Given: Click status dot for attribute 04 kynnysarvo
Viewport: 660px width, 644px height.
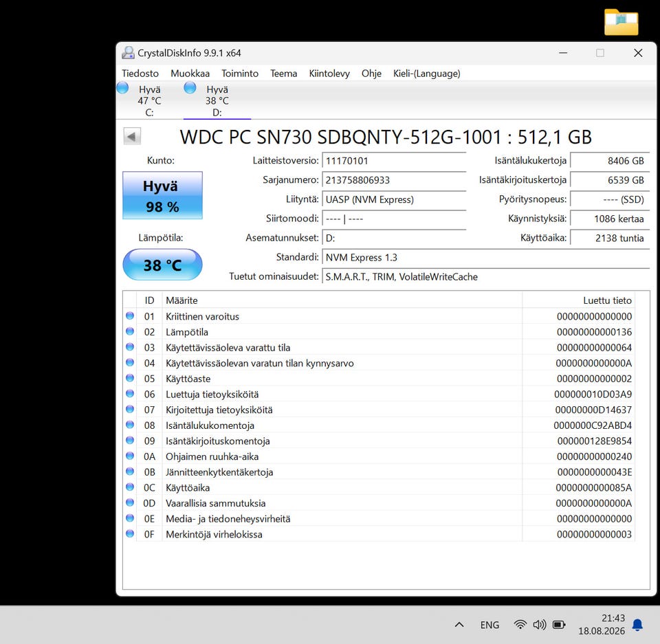Looking at the screenshot, I should pos(130,362).
